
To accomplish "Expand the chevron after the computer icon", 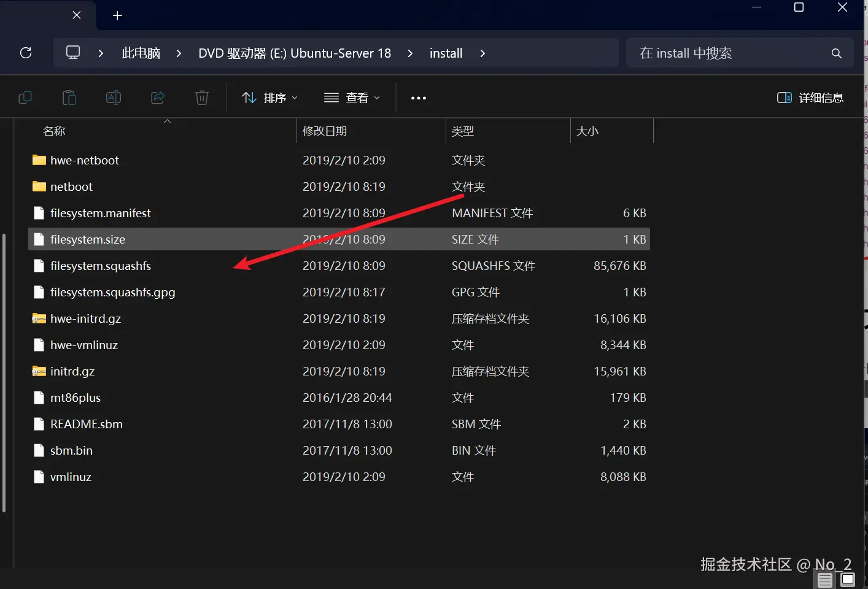I will click(101, 53).
